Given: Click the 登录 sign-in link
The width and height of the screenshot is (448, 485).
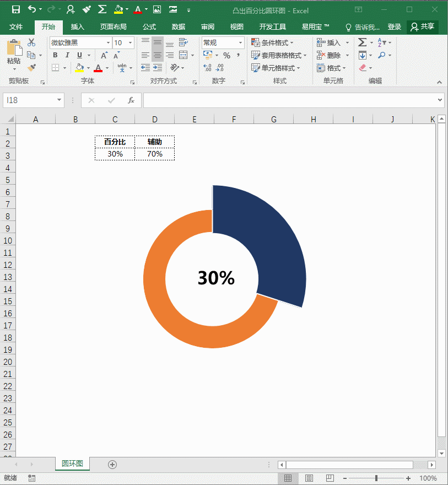Looking at the screenshot, I should [x=395, y=27].
